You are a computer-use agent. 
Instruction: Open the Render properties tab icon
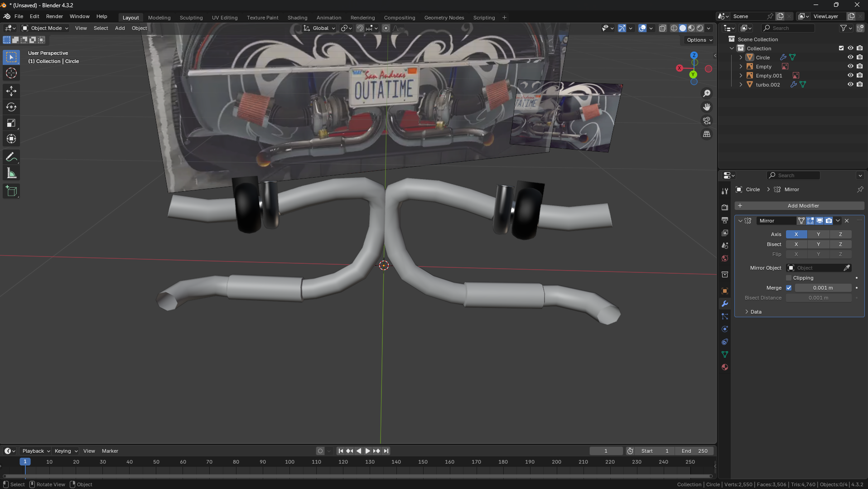coord(725,207)
